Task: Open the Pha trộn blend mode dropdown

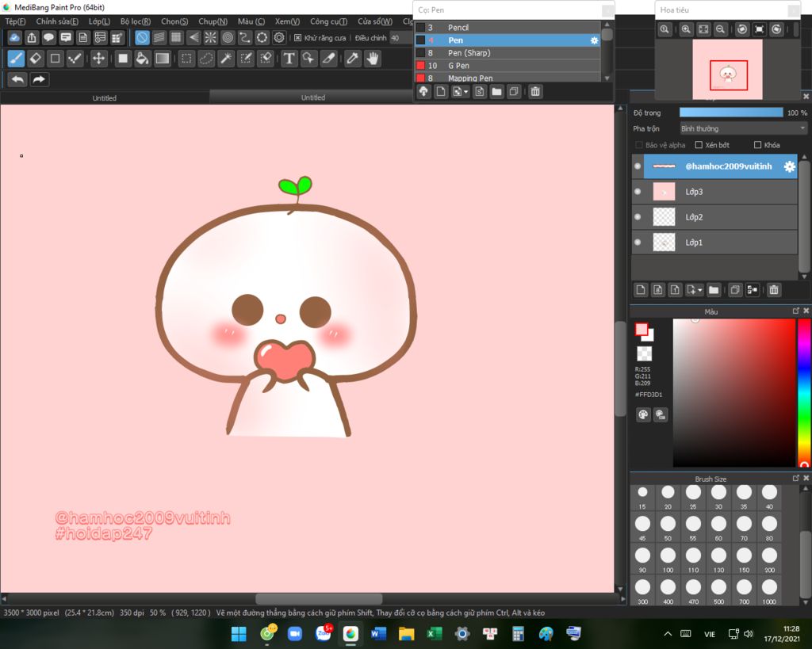Action: tap(743, 128)
